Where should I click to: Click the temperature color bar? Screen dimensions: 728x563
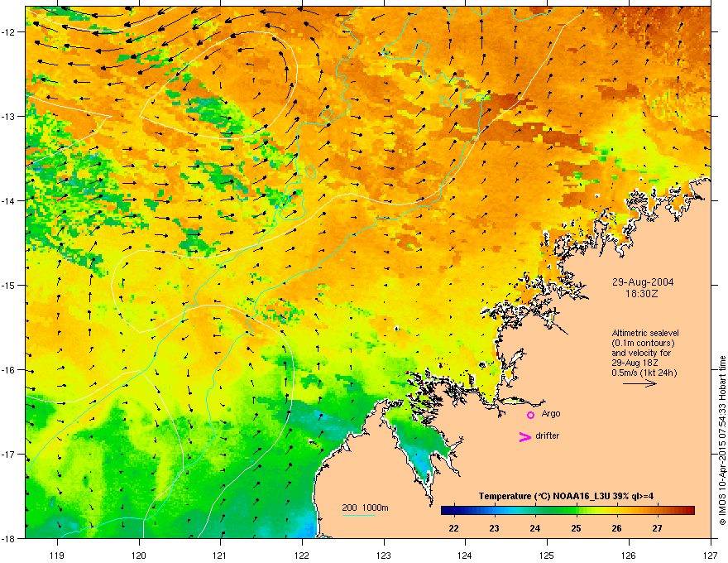pyautogui.click(x=568, y=510)
